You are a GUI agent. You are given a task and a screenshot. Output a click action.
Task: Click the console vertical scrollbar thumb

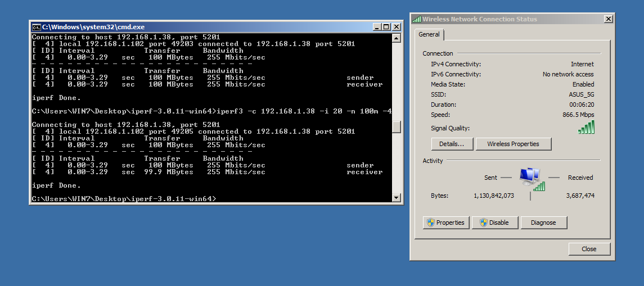[397, 127]
